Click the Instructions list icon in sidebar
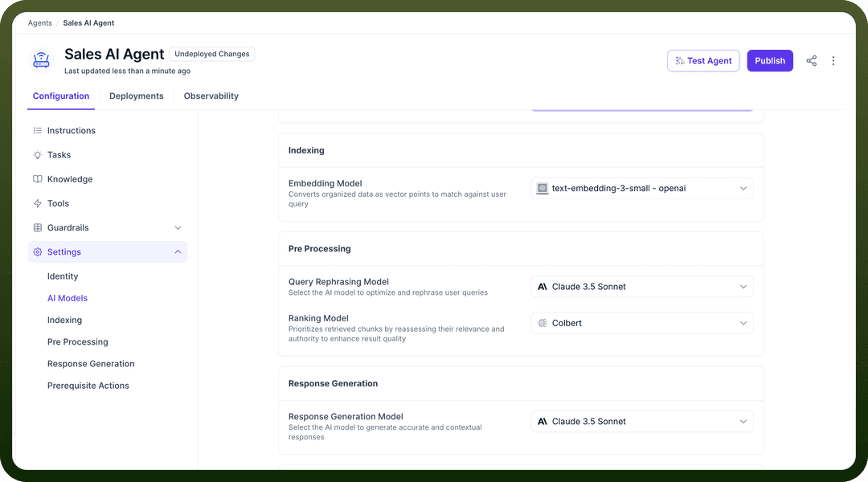This screenshot has width=868, height=482. (38, 131)
